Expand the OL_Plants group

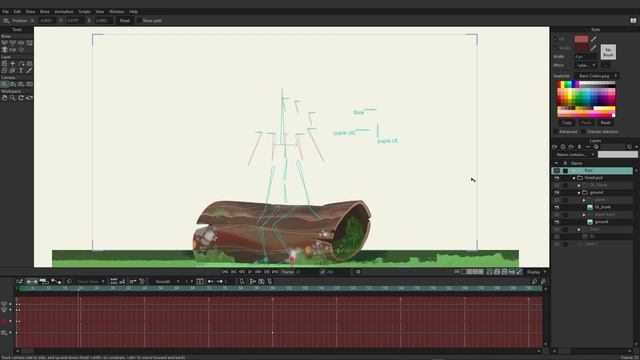click(579, 185)
